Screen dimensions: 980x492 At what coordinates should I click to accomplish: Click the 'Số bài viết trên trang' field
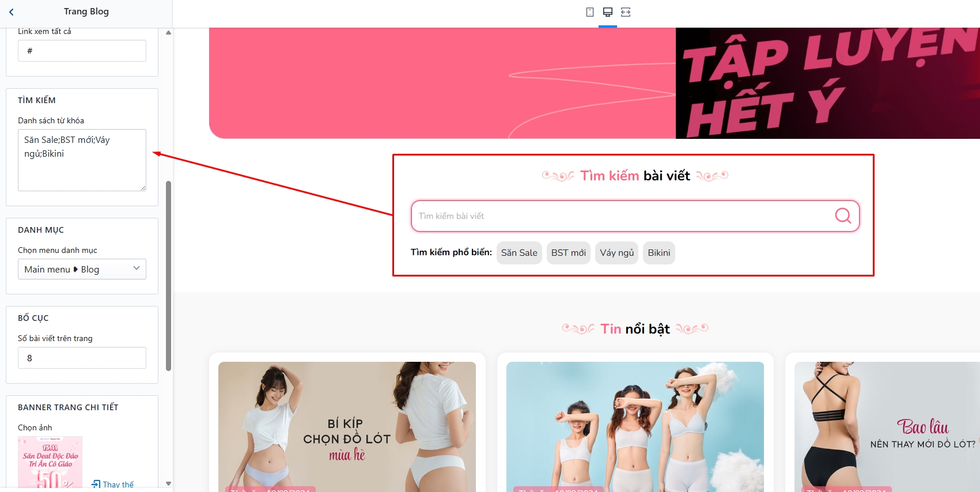[82, 358]
